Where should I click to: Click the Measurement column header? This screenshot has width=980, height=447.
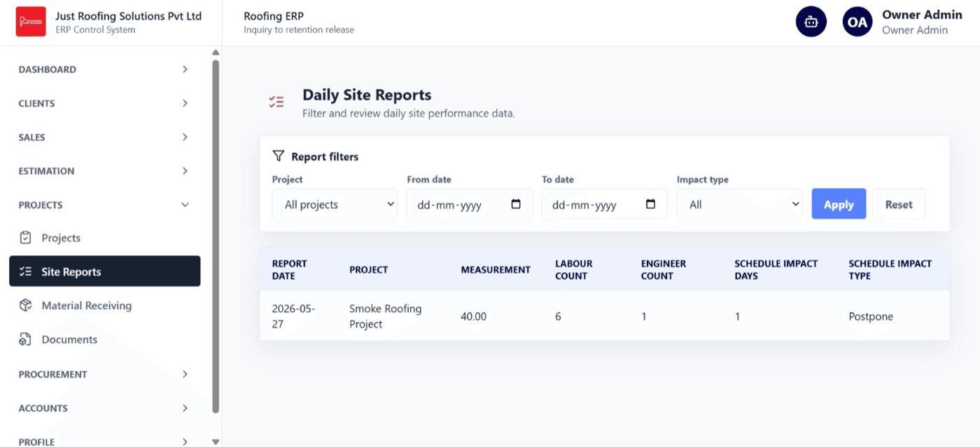[x=496, y=269]
